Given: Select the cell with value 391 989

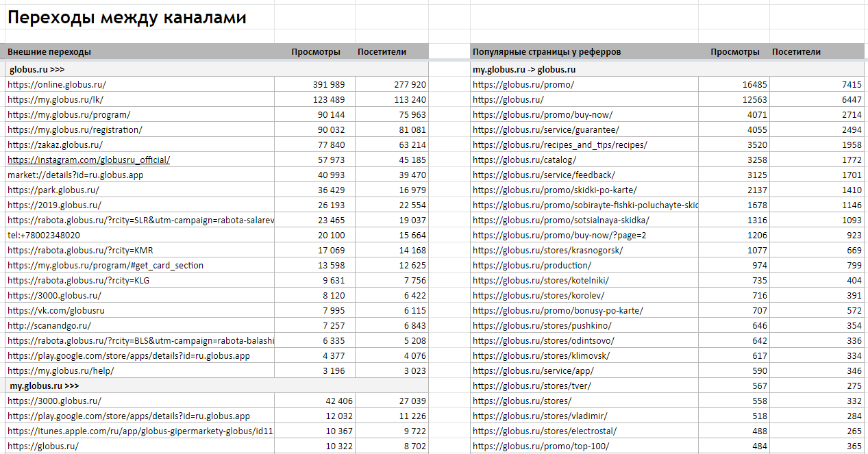Looking at the screenshot, I should tap(316, 84).
